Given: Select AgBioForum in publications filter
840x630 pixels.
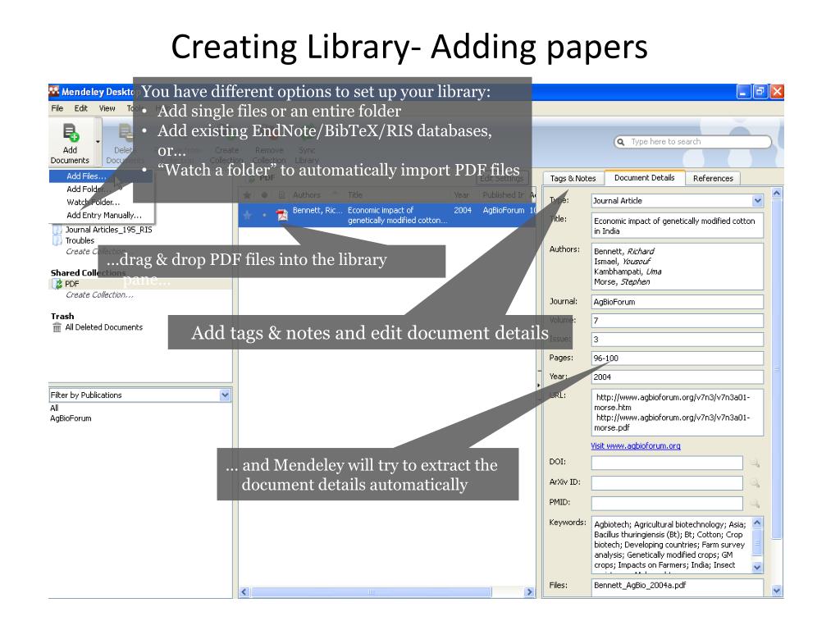Looking at the screenshot, I should coord(71,418).
